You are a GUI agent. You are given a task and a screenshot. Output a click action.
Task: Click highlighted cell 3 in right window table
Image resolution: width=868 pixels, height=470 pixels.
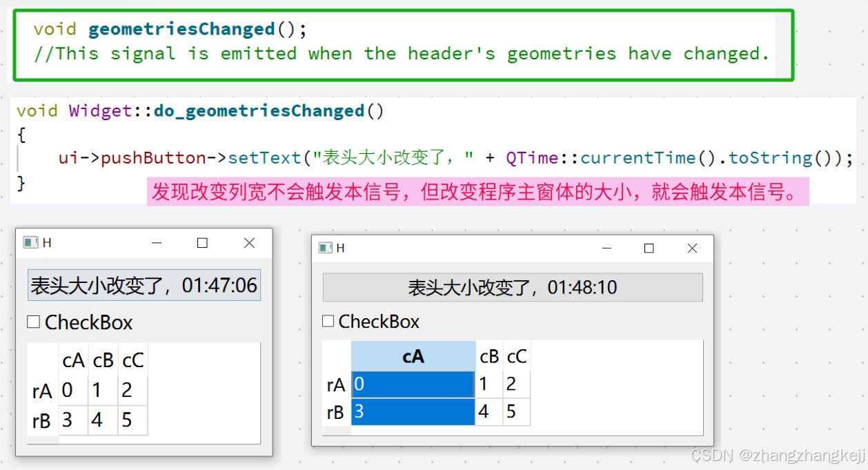413,412
